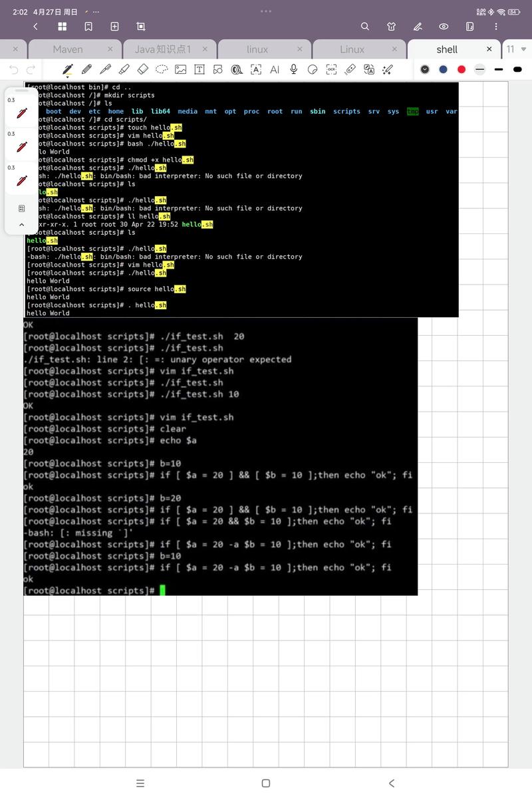Open the OCR scan tool

(x=330, y=69)
